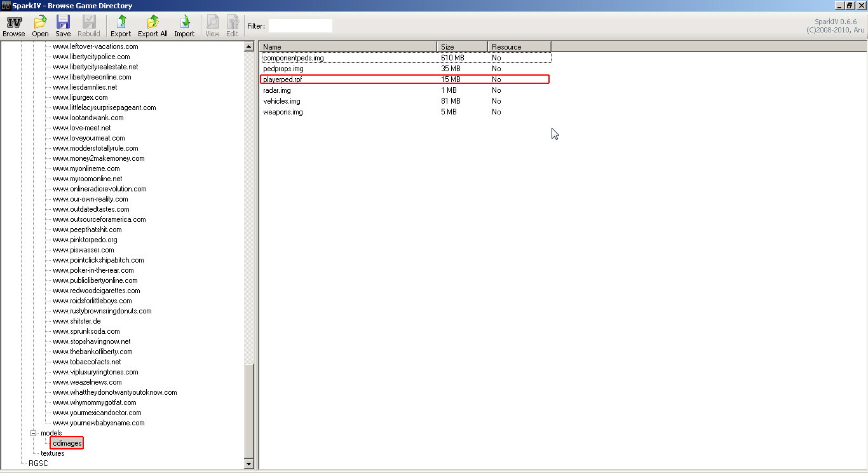Select weapons.img file row
This screenshot has height=473, width=868.
tap(405, 112)
